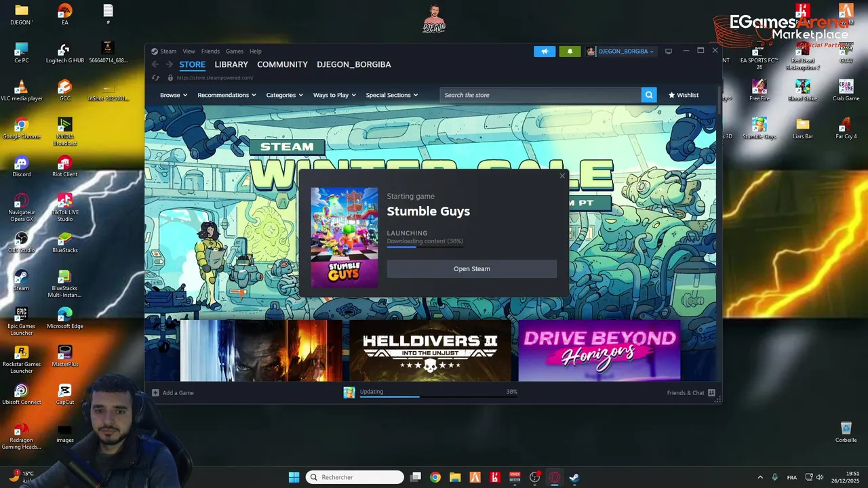
Task: Open OBS Studio desktop shortcut
Action: tap(22, 242)
